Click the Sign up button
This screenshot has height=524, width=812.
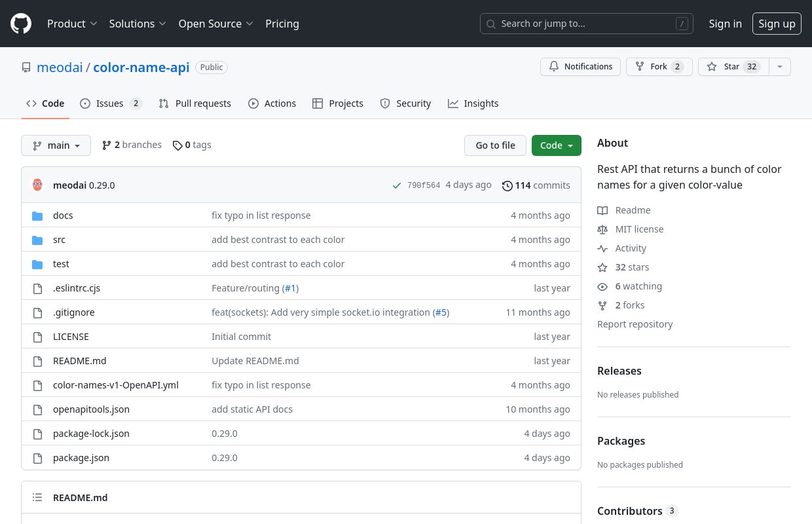[x=777, y=24]
